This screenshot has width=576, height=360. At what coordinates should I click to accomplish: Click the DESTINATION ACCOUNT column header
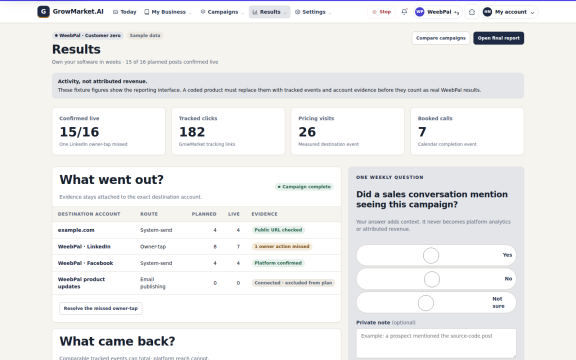tap(89, 214)
